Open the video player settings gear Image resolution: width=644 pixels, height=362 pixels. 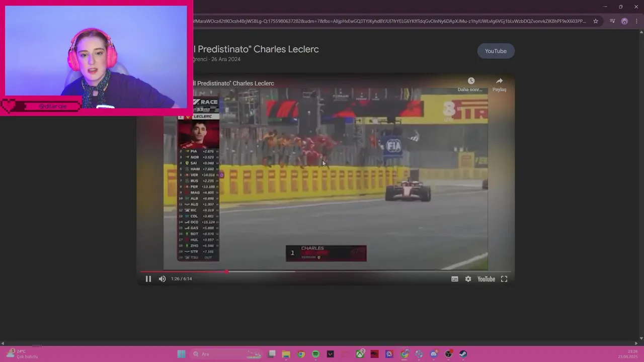point(468,279)
